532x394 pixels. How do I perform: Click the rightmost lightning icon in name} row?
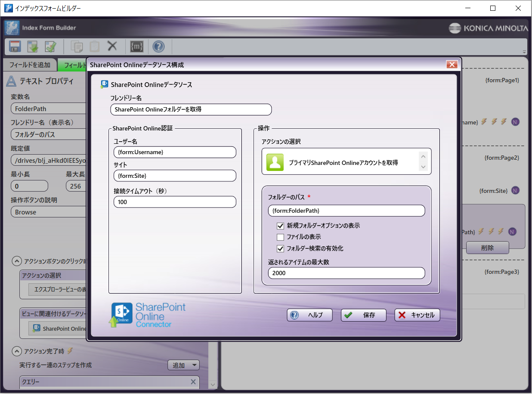coord(503,121)
